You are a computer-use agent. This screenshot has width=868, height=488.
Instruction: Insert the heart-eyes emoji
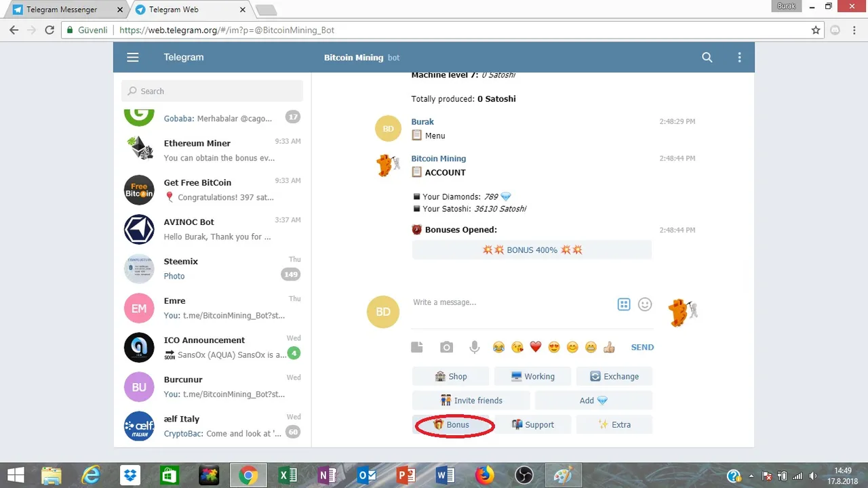tap(554, 347)
